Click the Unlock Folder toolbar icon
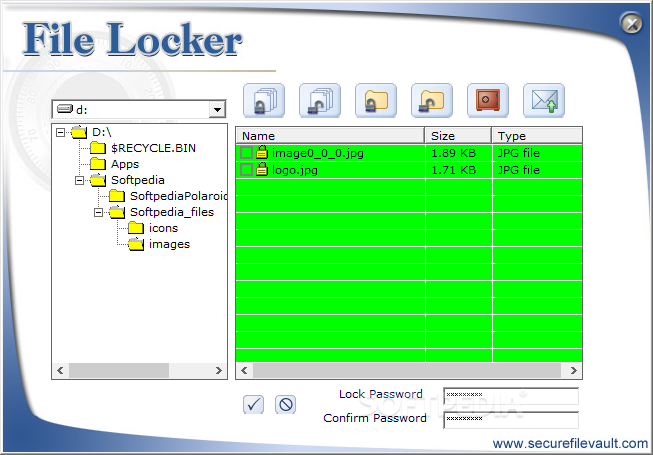The width and height of the screenshot is (653, 455). point(432,101)
